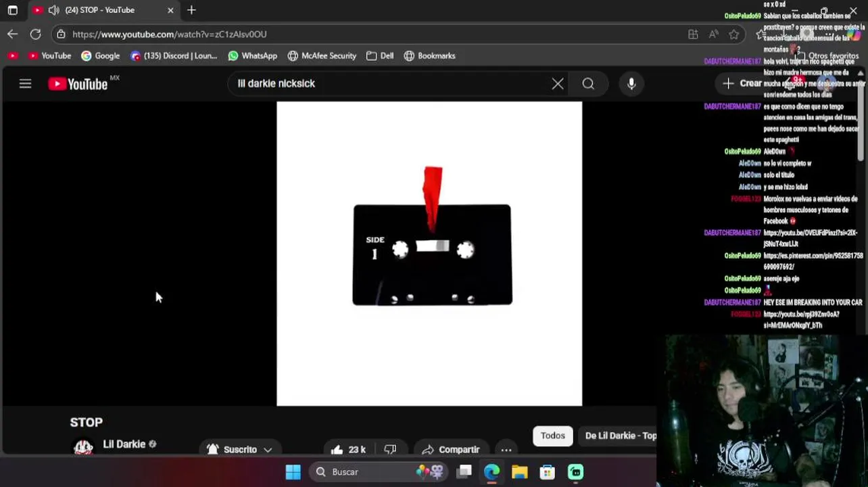Open the youtu.be link from FOGGEL123
Viewport: 868px width, 487px height.
[802, 320]
